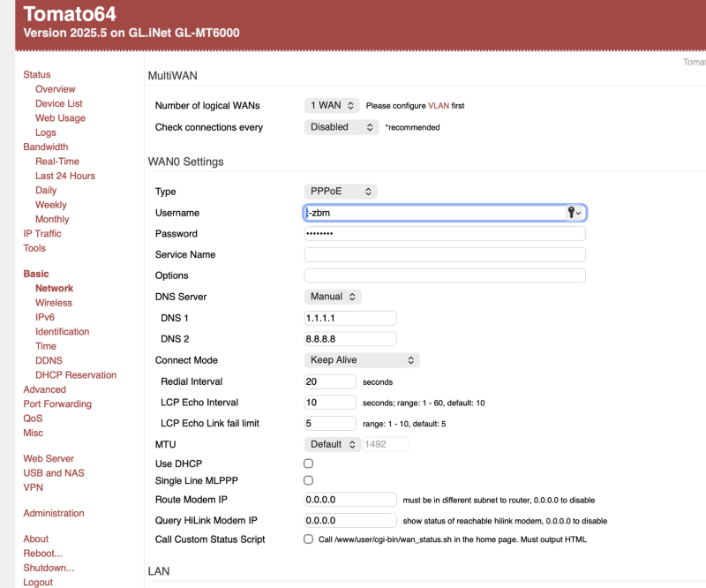Open Time settings page
The height and width of the screenshot is (588, 706).
(x=46, y=346)
